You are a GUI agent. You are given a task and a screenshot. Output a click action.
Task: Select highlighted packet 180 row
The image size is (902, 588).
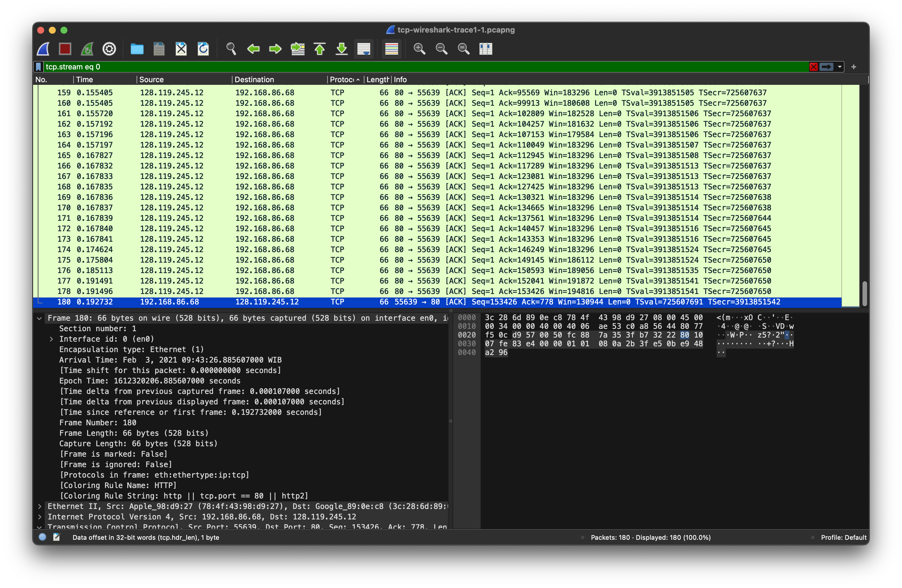pyautogui.click(x=438, y=302)
